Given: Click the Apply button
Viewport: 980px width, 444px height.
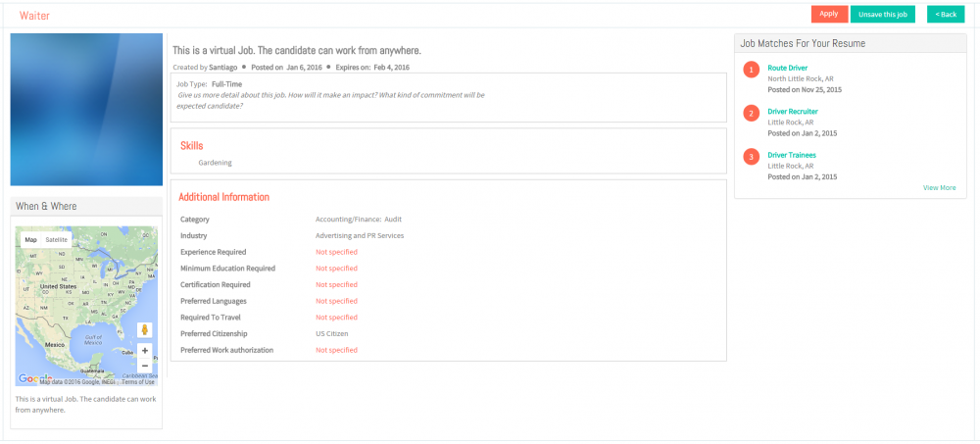Looking at the screenshot, I should tap(829, 14).
